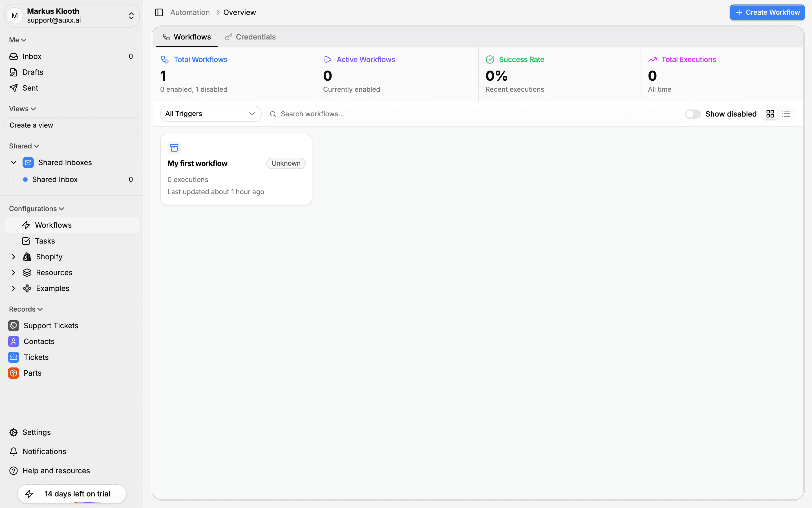
Task: Click the Tickets blue ticket icon
Action: [14, 357]
